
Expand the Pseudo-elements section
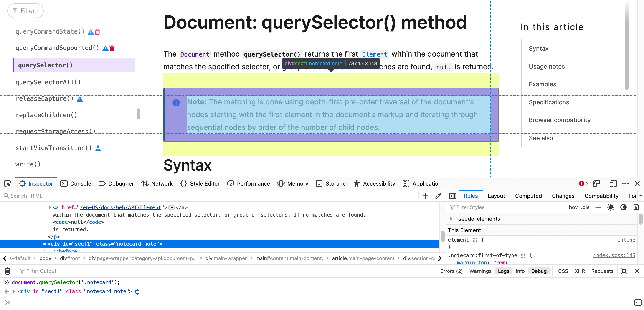[452, 219]
